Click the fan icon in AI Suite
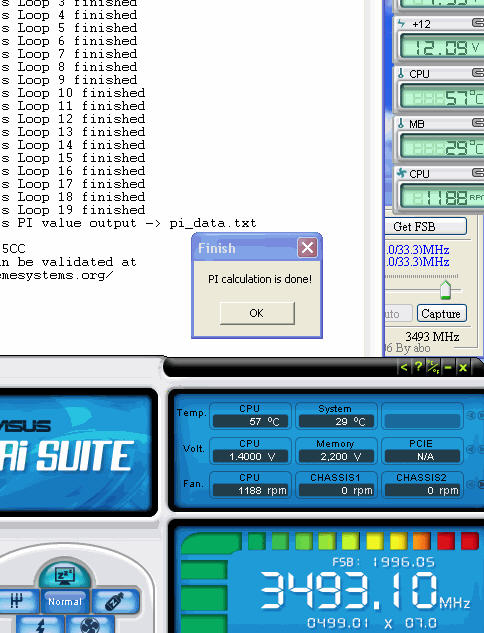The height and width of the screenshot is (633, 484). click(90, 625)
